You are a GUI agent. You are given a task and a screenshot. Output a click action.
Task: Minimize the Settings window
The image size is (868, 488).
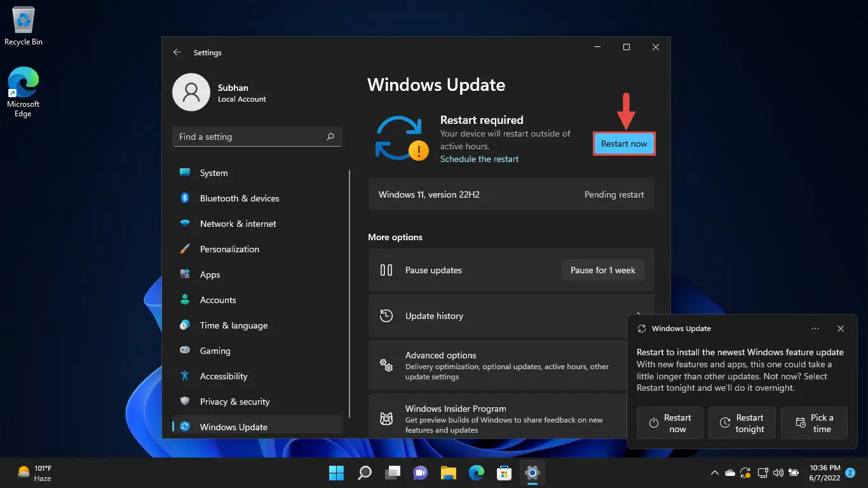pos(597,47)
